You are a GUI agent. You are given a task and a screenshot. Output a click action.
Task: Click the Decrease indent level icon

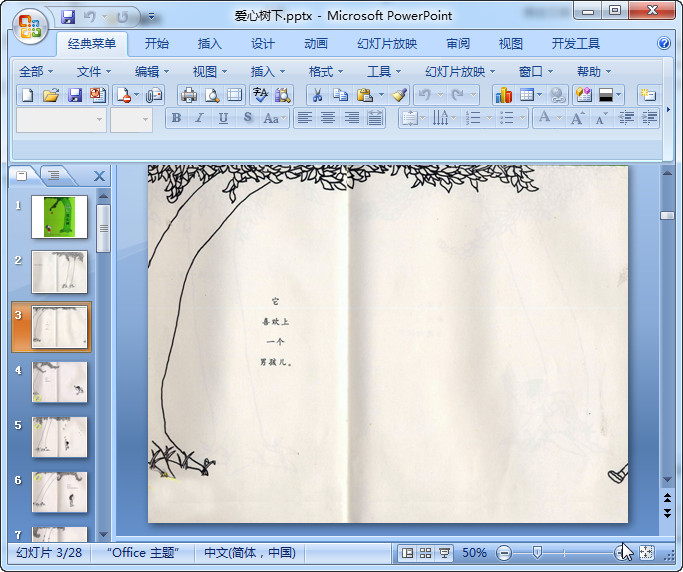[626, 118]
